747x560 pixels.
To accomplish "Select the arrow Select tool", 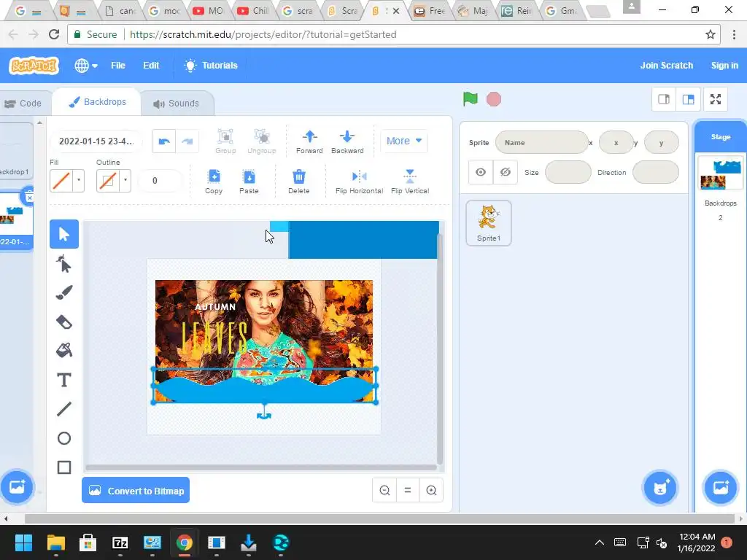I will coord(64,234).
